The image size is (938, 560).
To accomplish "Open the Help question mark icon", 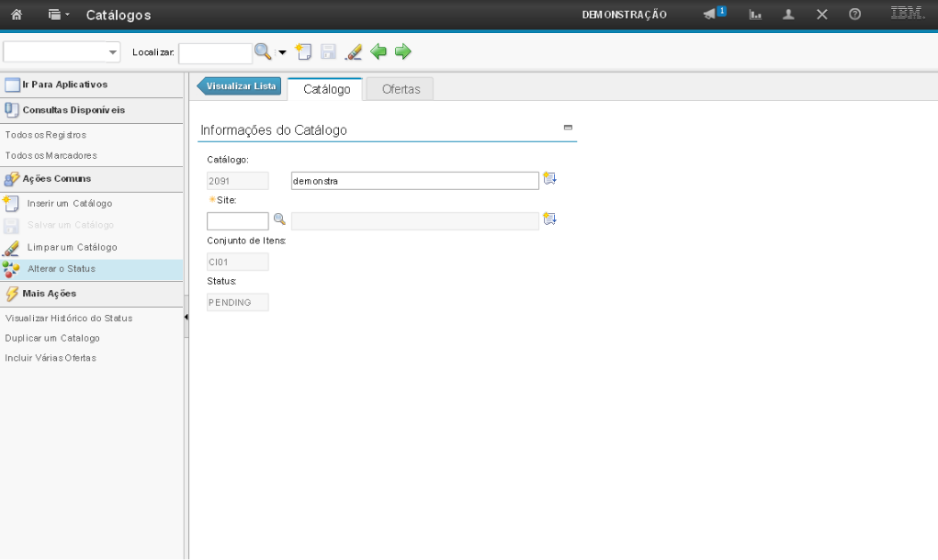I will [x=854, y=15].
